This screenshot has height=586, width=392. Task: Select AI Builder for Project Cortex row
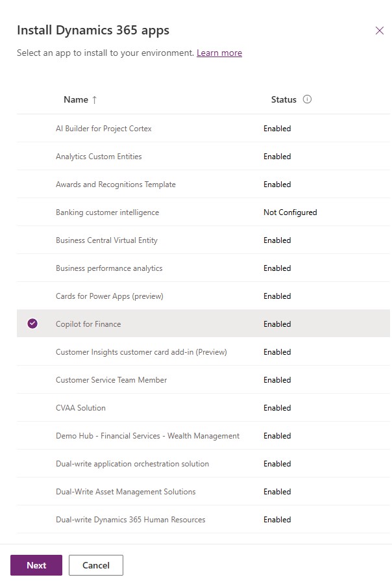pyautogui.click(x=204, y=128)
